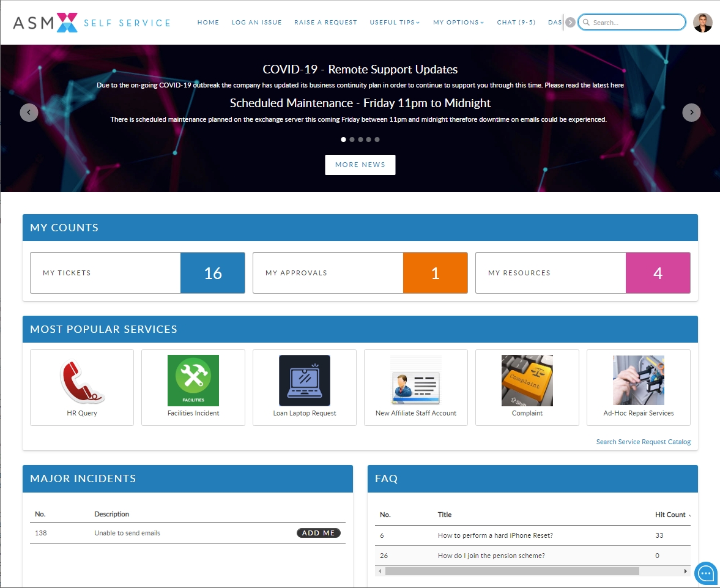Open the Loan Laptop Request icon
This screenshot has height=588, width=720.
tap(305, 381)
